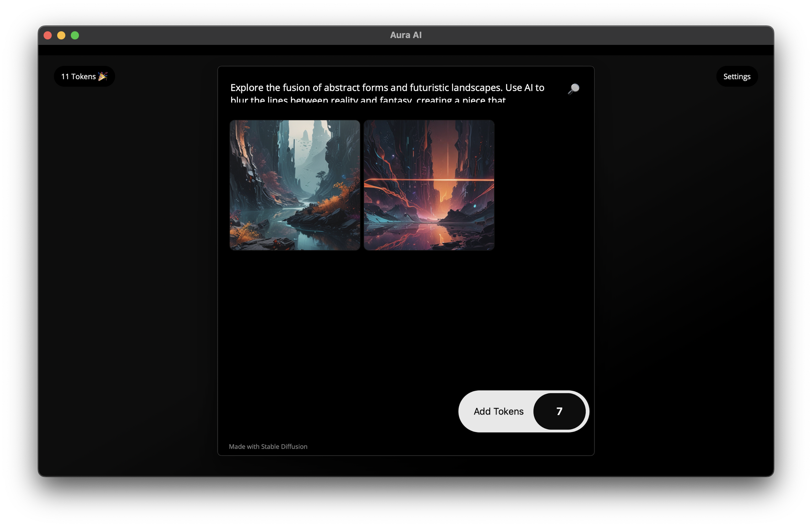The width and height of the screenshot is (812, 527).
Task: Open the Settings panel
Action: coord(736,76)
